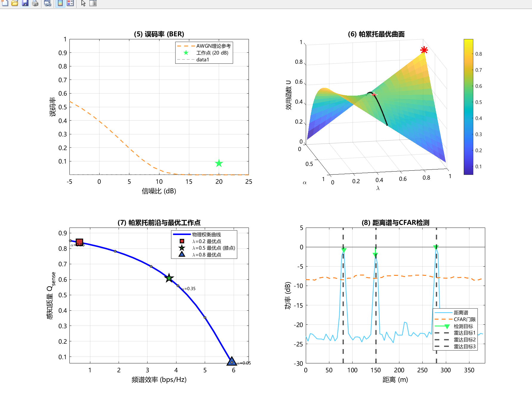Click the AWGN理论参考 legend entry
The width and height of the screenshot is (532, 403).
pos(204,46)
